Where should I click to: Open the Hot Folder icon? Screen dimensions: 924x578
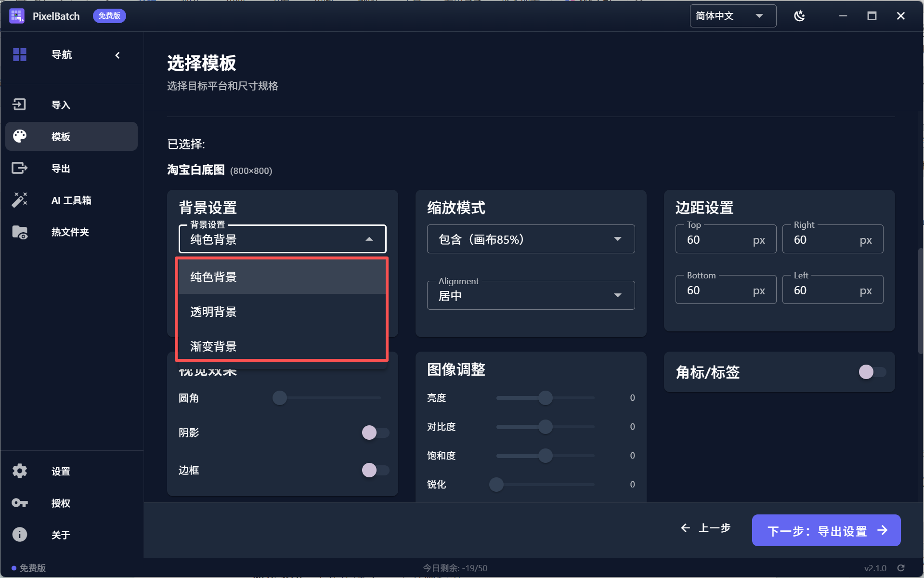[x=19, y=232]
